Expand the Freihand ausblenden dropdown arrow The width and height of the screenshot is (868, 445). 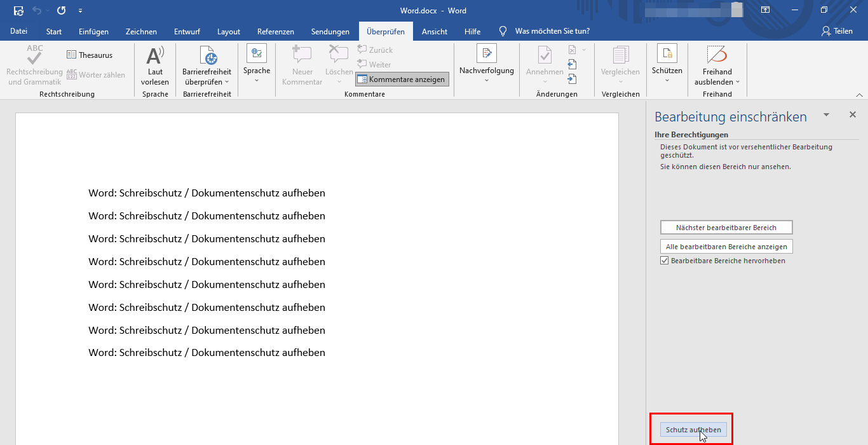point(738,83)
